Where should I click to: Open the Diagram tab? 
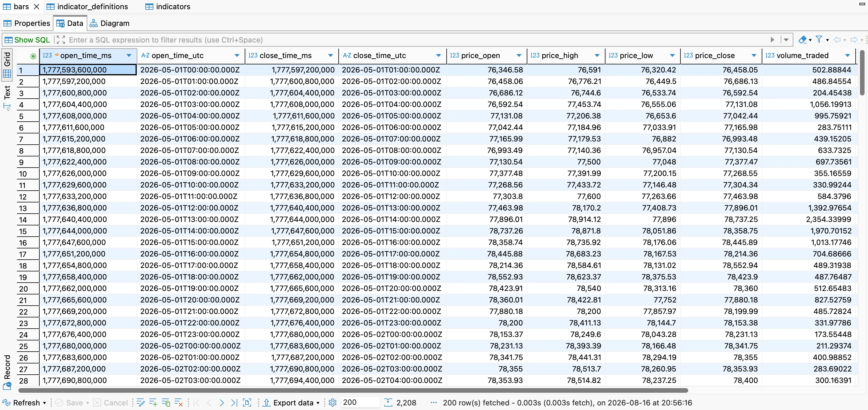tap(109, 23)
